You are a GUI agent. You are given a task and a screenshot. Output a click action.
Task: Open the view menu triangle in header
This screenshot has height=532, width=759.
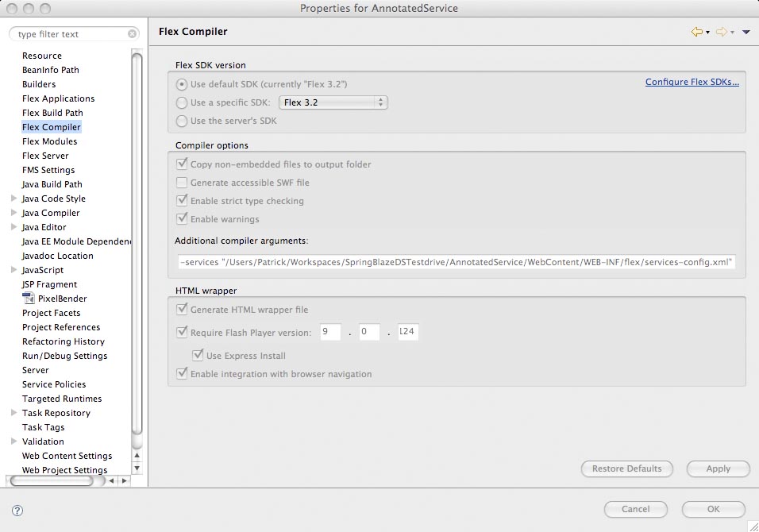coord(746,32)
